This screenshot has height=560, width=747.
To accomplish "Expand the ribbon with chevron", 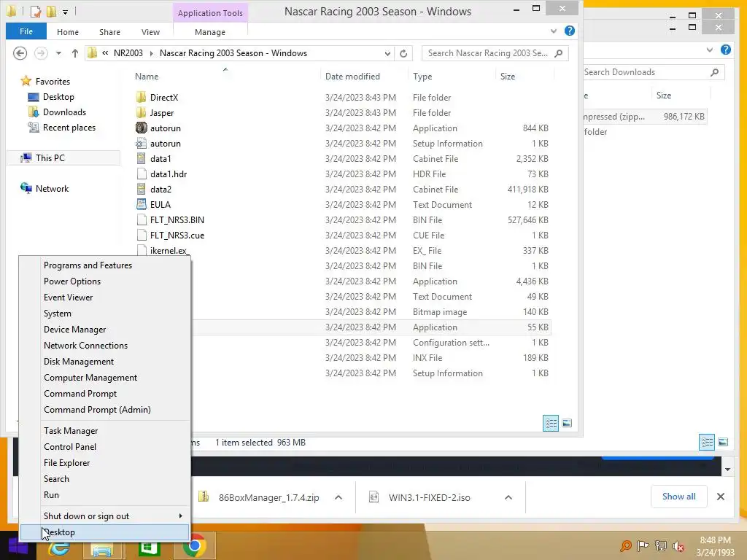I will 554,31.
